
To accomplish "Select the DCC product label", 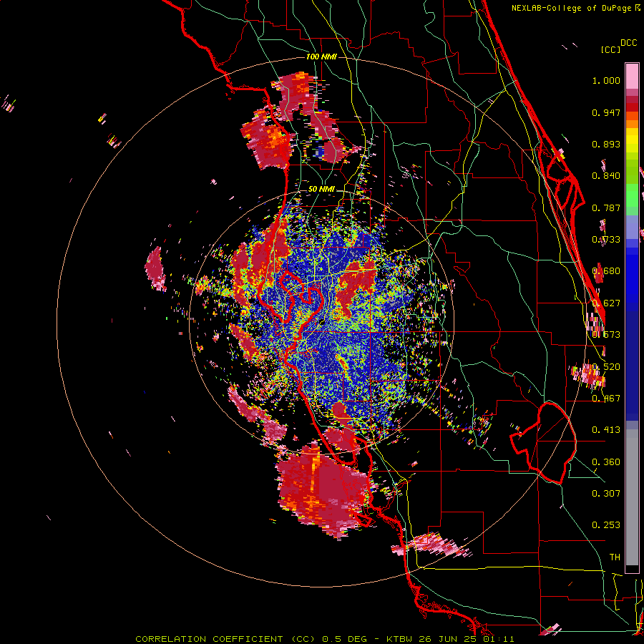I will click(628, 43).
